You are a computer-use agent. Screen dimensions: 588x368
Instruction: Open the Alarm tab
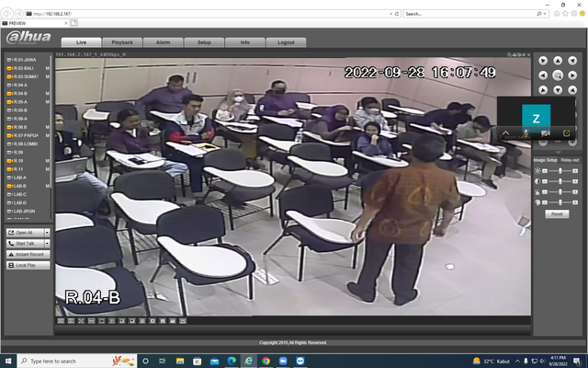coord(164,42)
